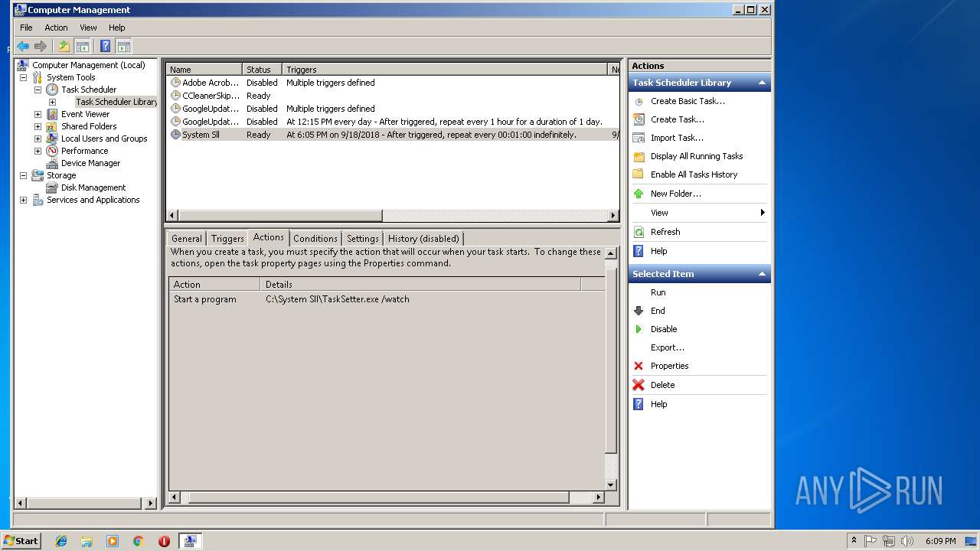Image resolution: width=980 pixels, height=551 pixels.
Task: Sort tasks by Status column header
Action: click(x=262, y=70)
